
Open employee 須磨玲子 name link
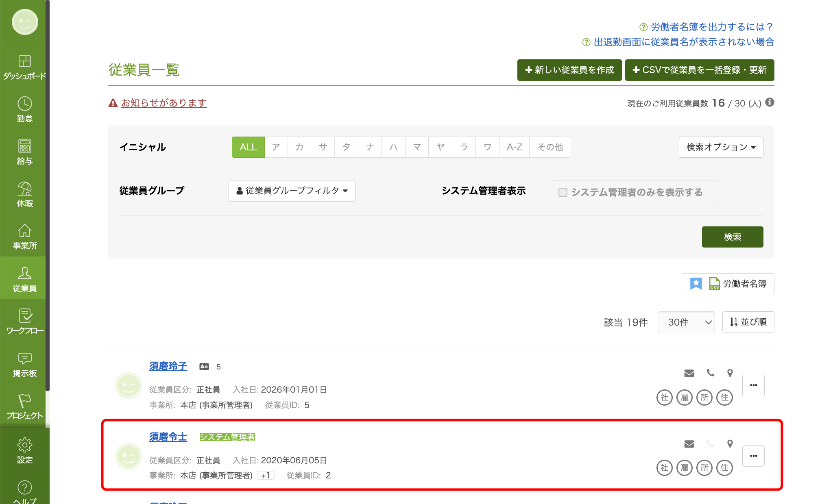point(168,366)
